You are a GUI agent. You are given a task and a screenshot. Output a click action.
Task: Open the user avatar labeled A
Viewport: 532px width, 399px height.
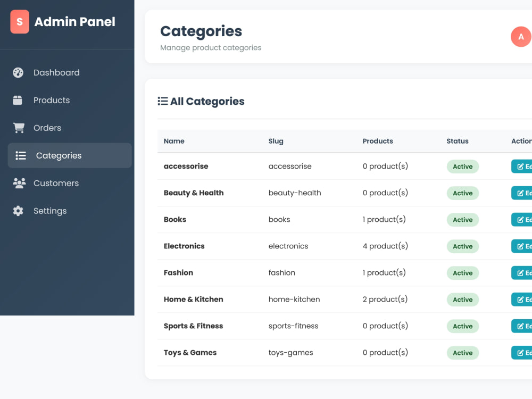[521, 37]
